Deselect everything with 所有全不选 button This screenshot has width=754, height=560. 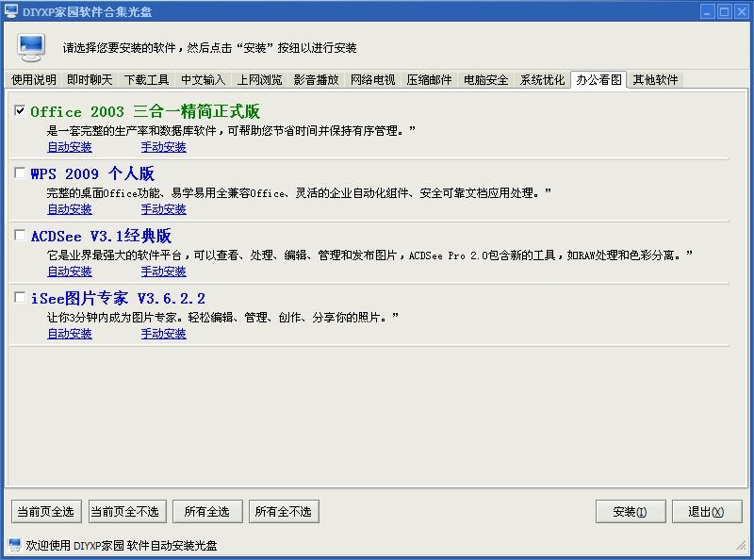pos(284,511)
